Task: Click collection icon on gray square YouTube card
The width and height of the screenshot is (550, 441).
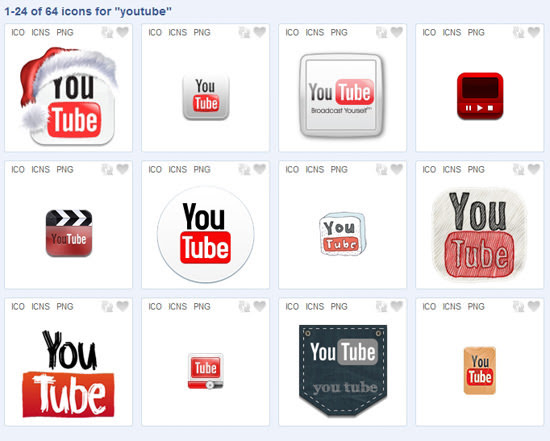Action: (244, 33)
